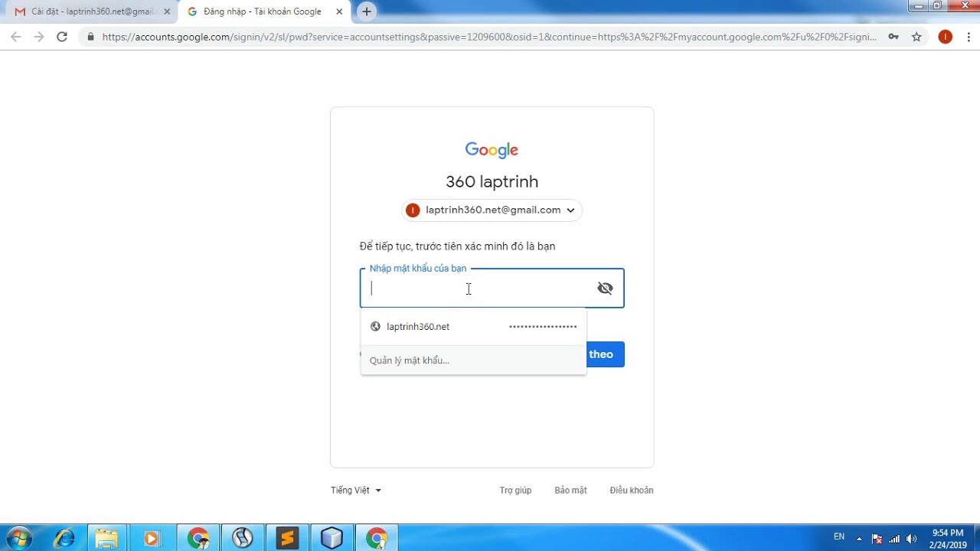Open Windows Start menu
Screen dimensions: 980x551
click(18, 538)
